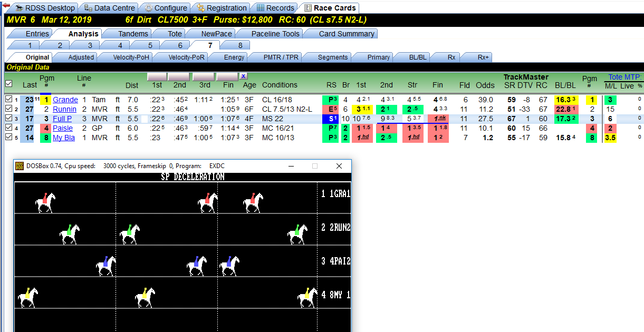This screenshot has width=644, height=332.
Task: Uncheck the checkbox for the Runnin row
Action: point(8,109)
